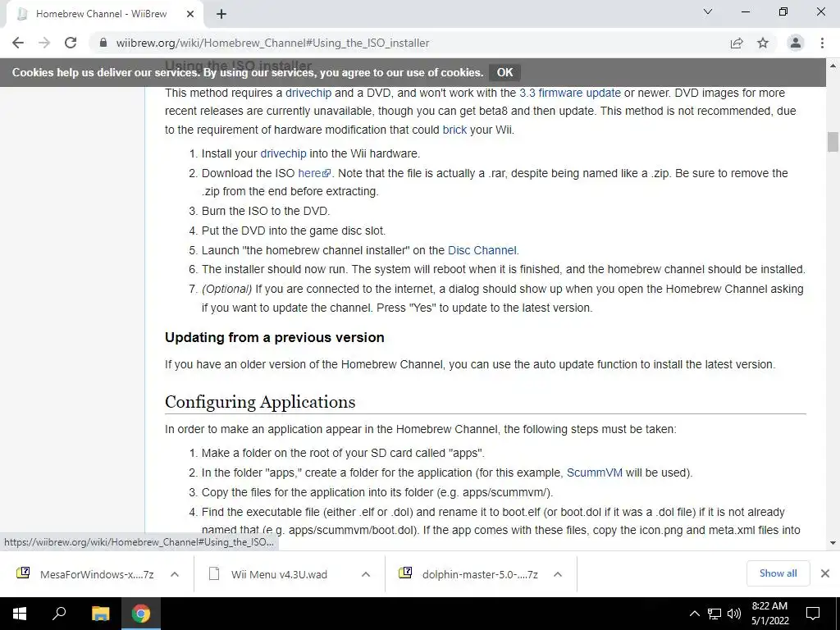Open Chrome's three-dot menu
Screen dimensions: 840x630
822,43
